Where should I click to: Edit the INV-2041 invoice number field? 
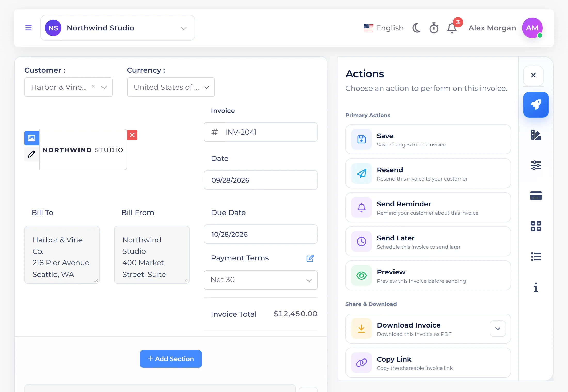pyautogui.click(x=261, y=132)
